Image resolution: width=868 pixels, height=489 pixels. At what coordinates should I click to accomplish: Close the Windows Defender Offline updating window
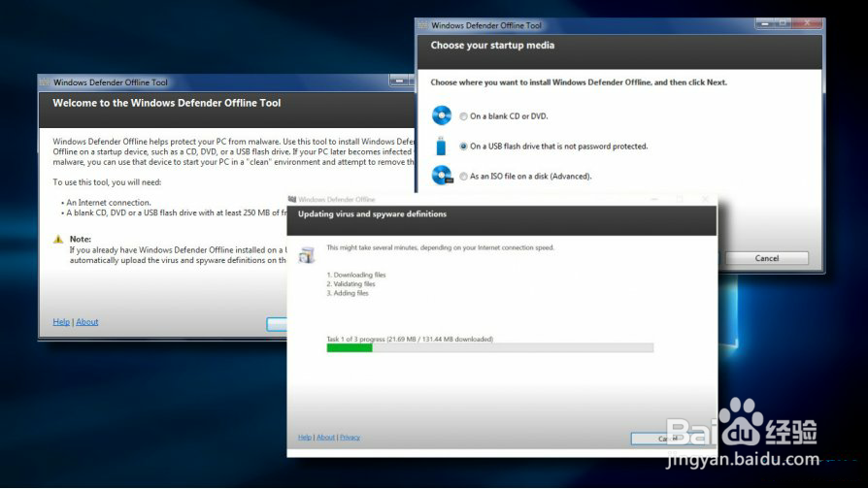705,199
